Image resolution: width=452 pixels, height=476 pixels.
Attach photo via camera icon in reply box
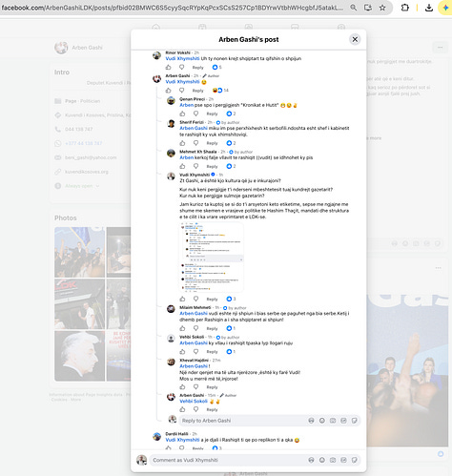pyautogui.click(x=333, y=421)
